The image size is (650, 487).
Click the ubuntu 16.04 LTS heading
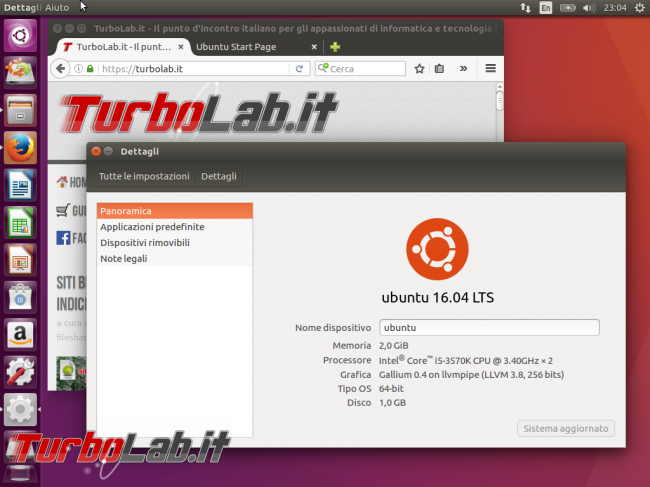438,298
